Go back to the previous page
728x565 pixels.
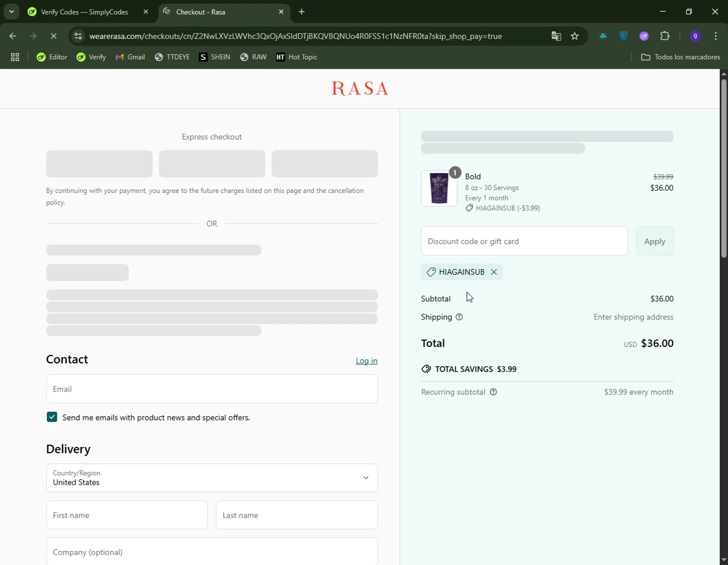click(13, 36)
